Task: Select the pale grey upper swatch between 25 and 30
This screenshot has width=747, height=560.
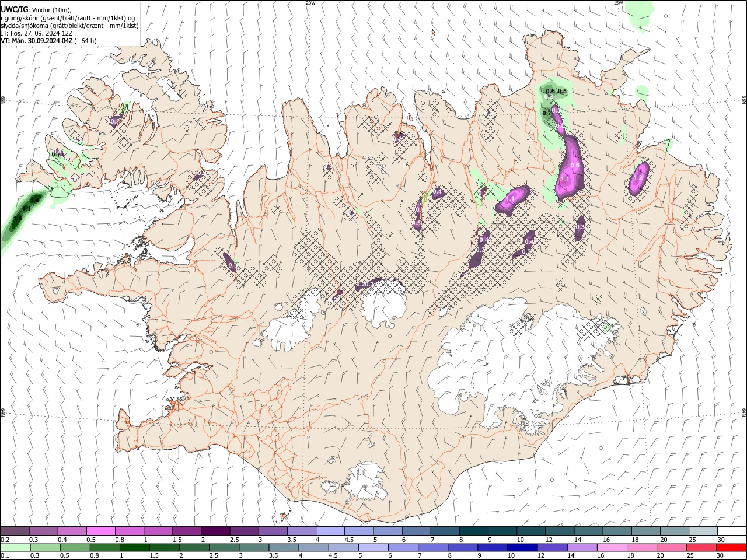Action: [x=703, y=531]
